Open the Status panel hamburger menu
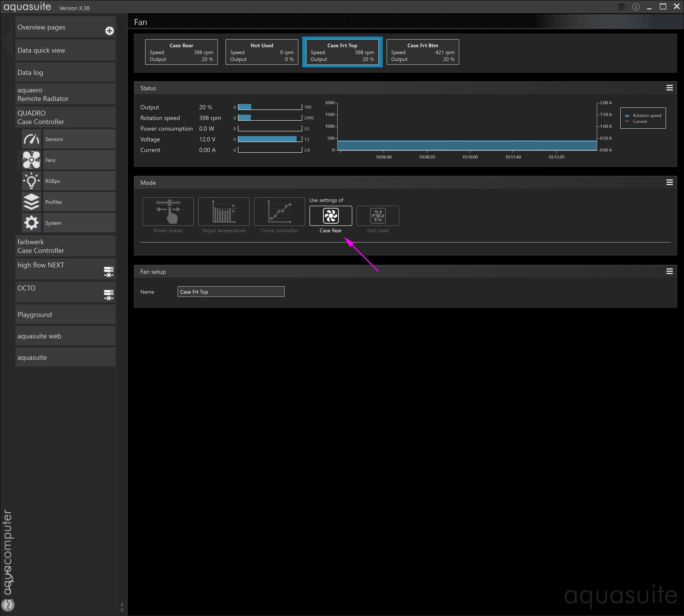 [669, 88]
